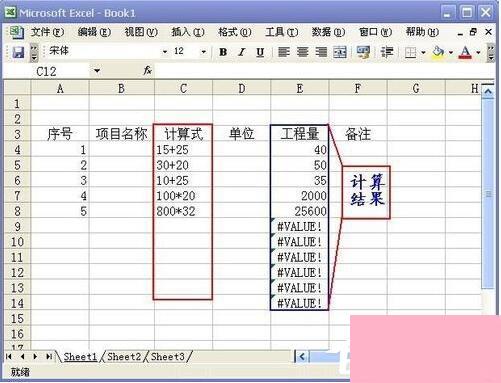
Task: Open the 编辑(E) menu
Action: pos(94,32)
